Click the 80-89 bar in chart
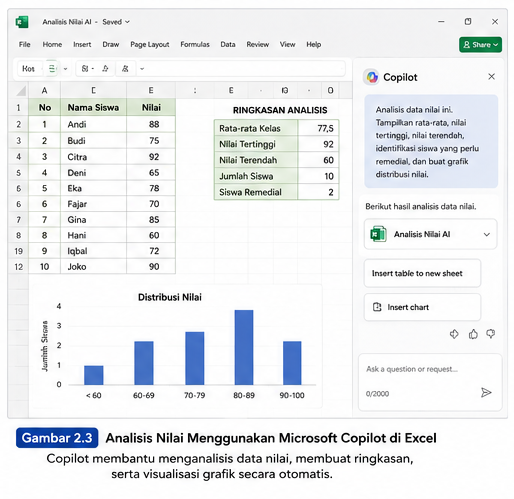This screenshot has height=499, width=514. [244, 347]
